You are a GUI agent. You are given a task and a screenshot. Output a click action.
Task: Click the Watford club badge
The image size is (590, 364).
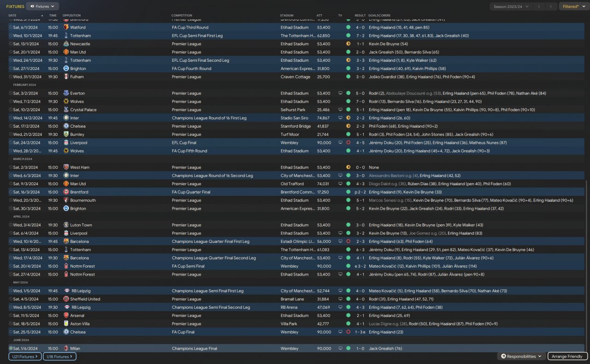(66, 27)
